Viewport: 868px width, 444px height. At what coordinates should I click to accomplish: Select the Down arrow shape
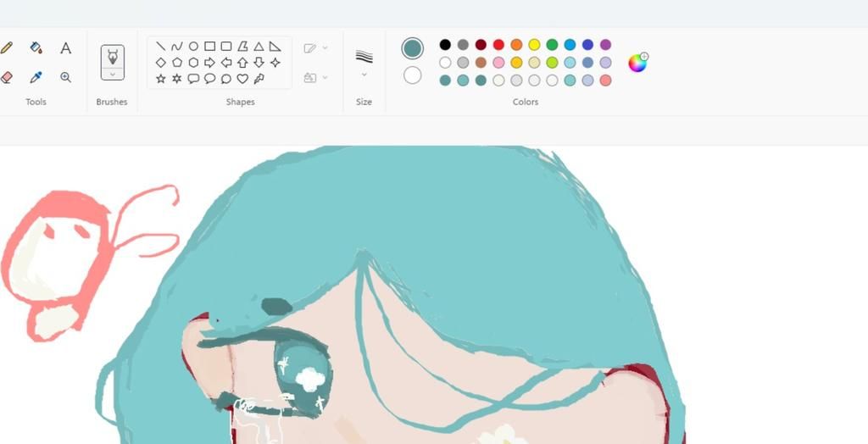(259, 63)
